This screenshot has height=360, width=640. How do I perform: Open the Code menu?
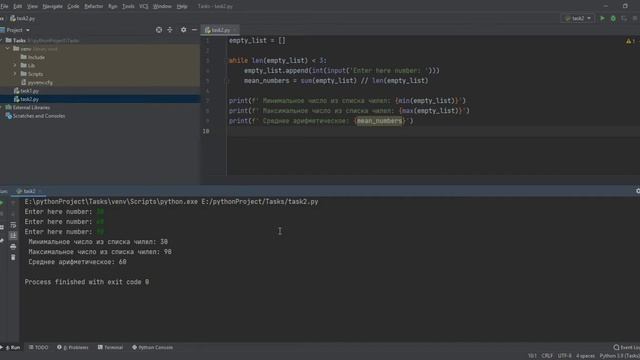click(x=73, y=6)
